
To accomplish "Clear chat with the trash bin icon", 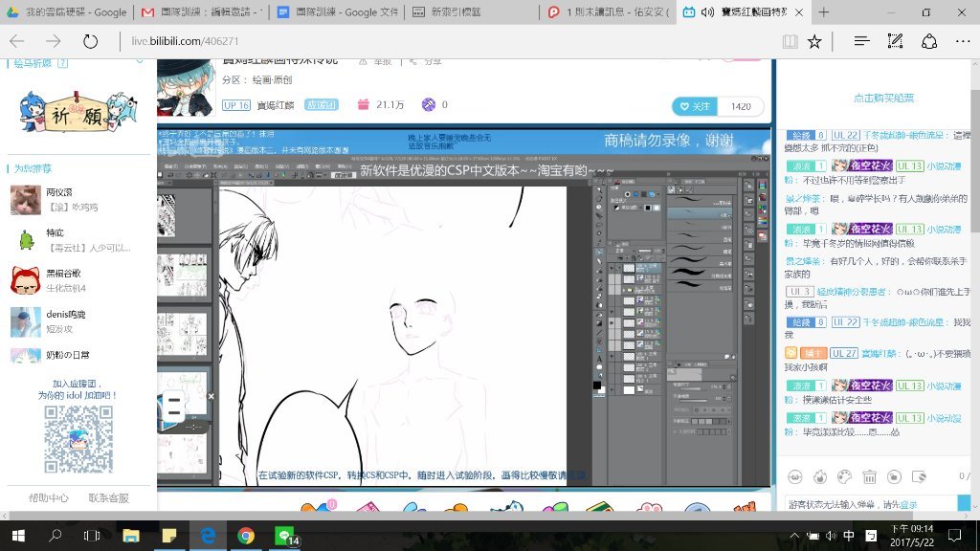I will coord(869,477).
